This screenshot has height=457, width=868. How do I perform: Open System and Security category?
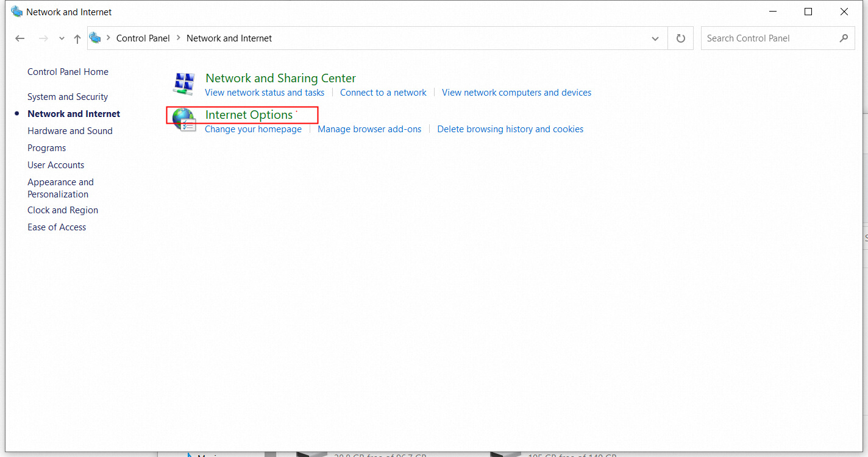coord(68,97)
